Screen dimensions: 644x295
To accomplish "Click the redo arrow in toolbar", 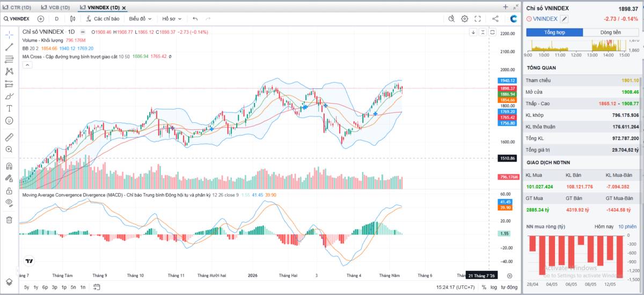I will click(208, 19).
